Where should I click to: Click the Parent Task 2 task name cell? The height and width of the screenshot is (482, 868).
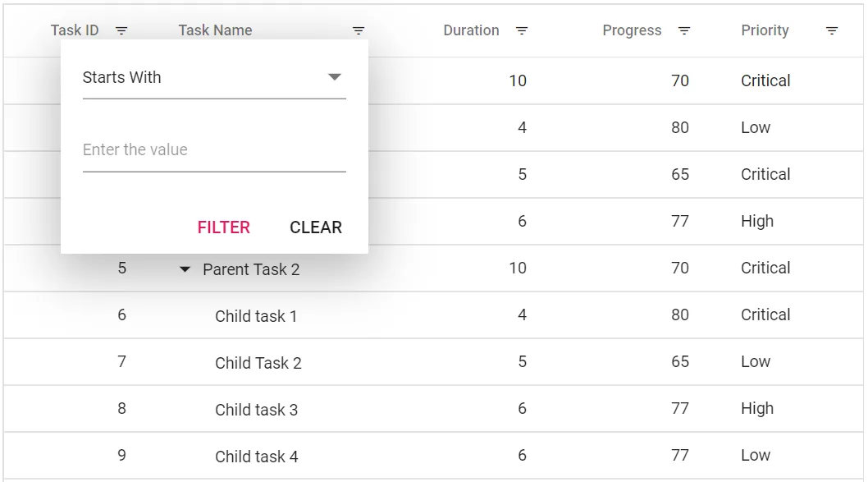(250, 269)
